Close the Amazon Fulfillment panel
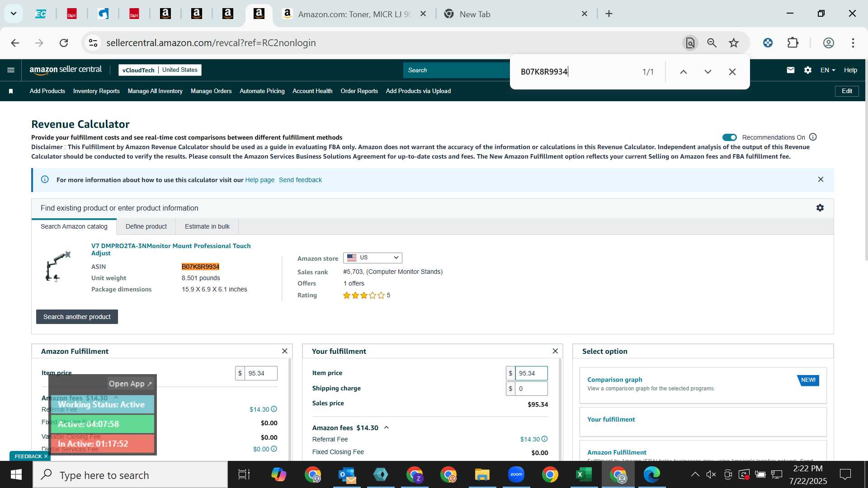Screen dimensions: 868x488 click(284, 351)
